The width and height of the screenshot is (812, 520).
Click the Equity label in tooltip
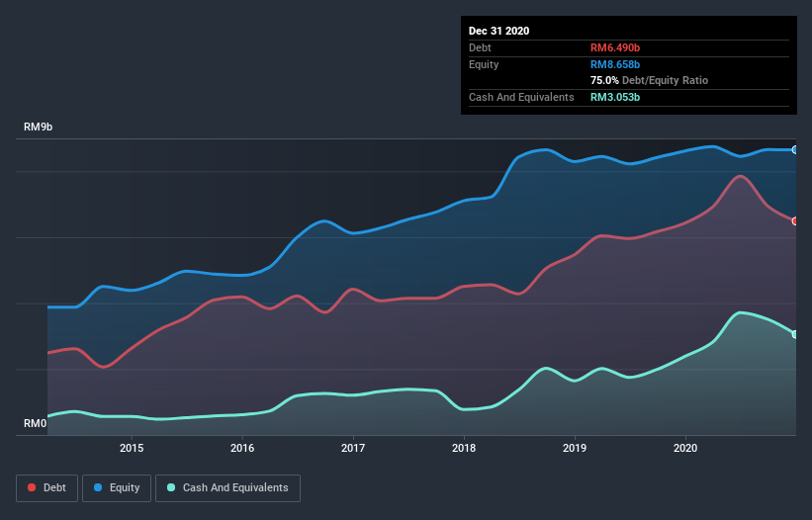(484, 64)
